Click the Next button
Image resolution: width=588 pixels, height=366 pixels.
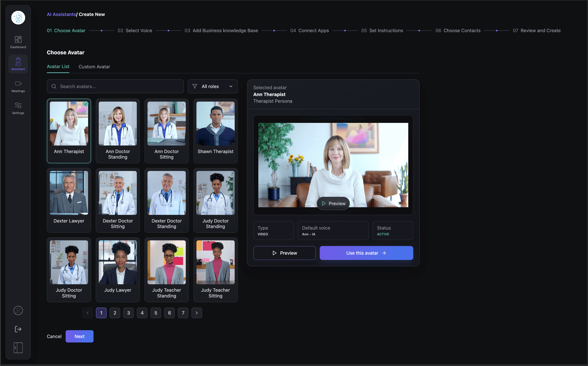click(x=79, y=336)
